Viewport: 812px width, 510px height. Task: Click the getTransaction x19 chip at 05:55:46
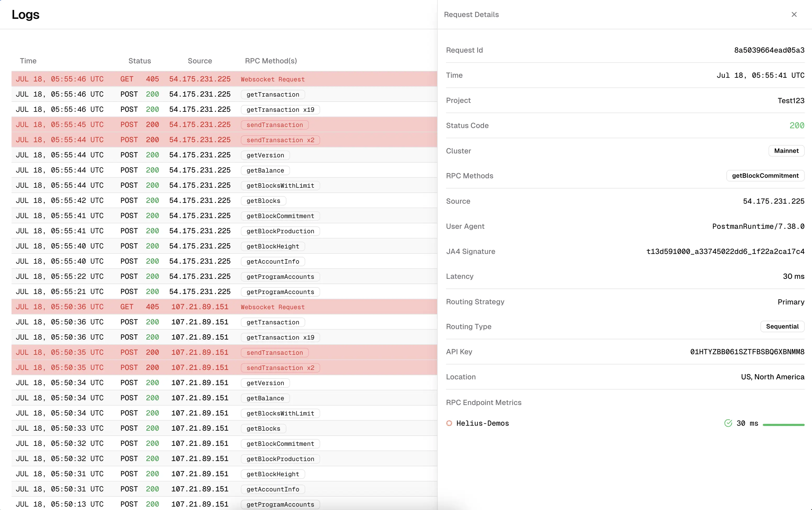click(x=280, y=109)
